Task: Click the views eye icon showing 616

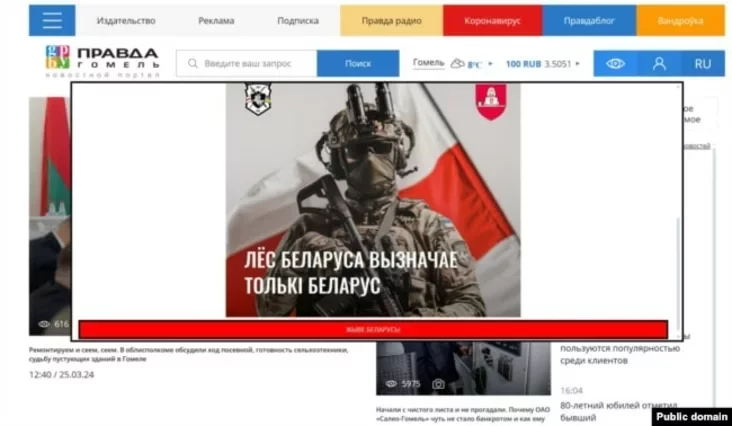Action: [x=44, y=324]
